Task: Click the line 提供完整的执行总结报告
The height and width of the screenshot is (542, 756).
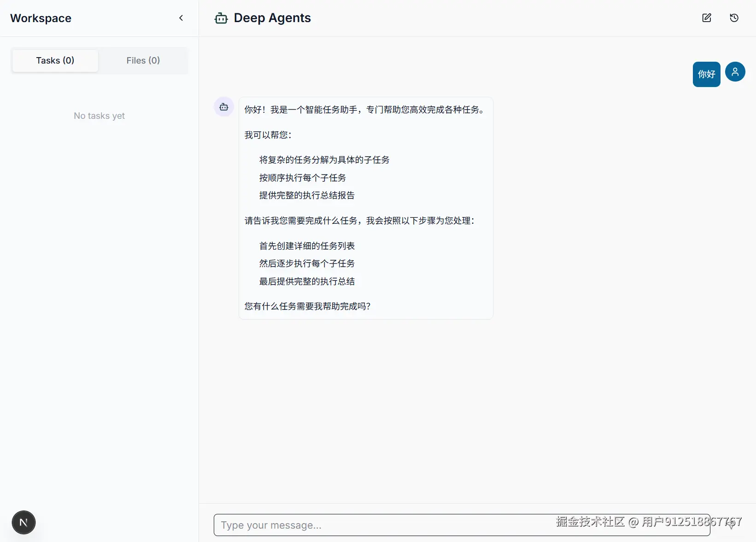Action: [x=307, y=195]
